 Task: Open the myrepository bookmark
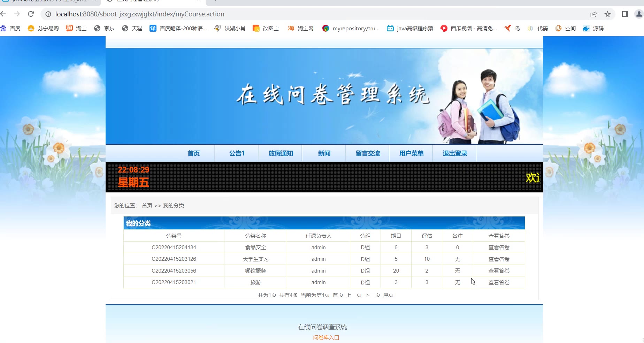351,28
